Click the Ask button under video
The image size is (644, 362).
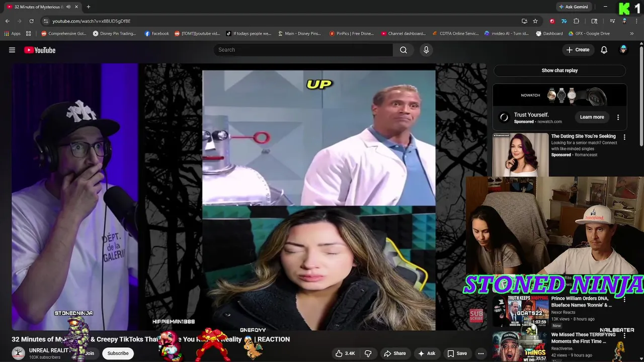427,353
